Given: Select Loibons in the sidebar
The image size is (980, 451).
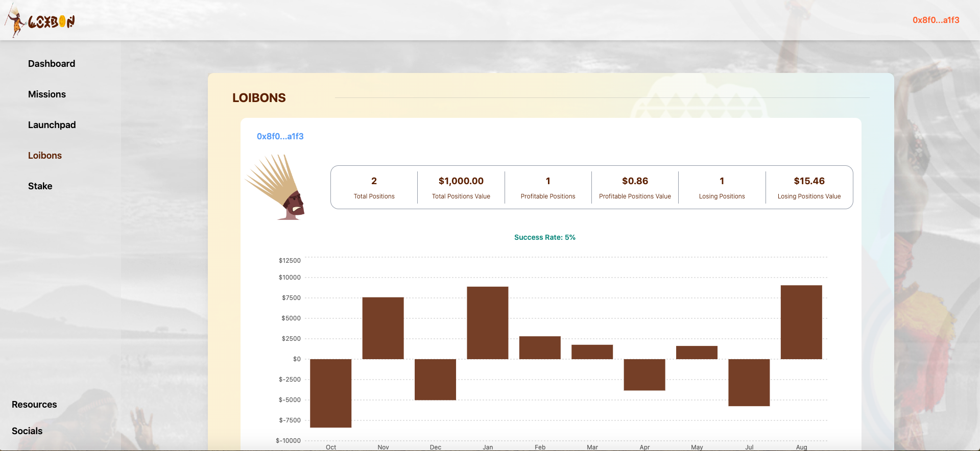Looking at the screenshot, I should 45,156.
